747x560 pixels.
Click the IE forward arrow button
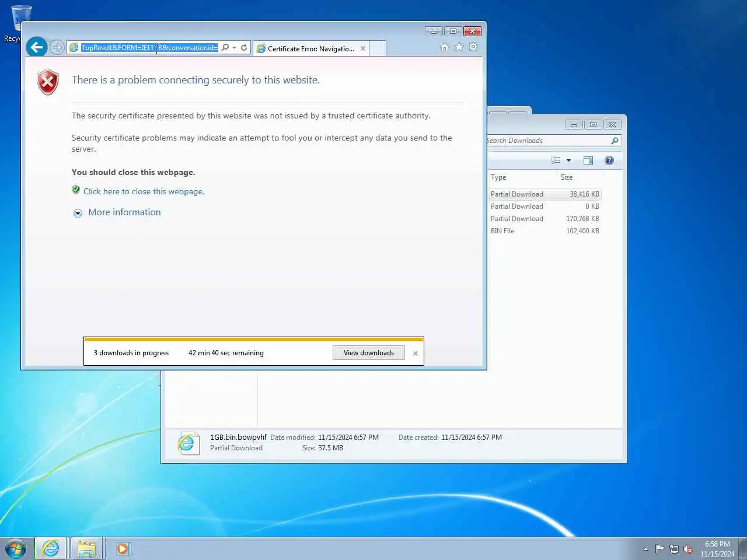(x=57, y=47)
